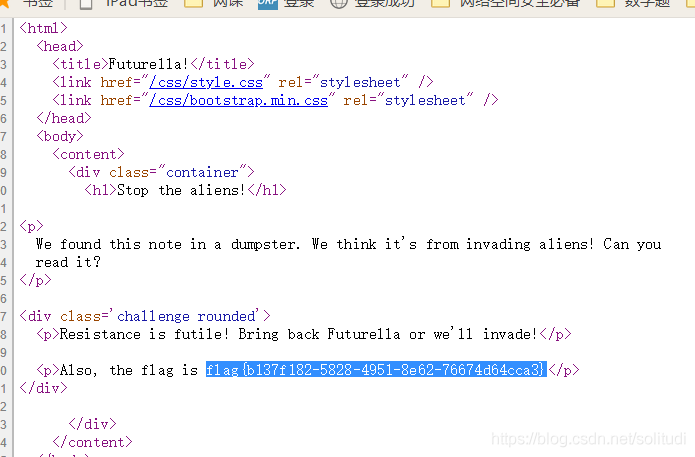695x457 pixels.
Task: Click the title text Futurella!
Action: 148,64
